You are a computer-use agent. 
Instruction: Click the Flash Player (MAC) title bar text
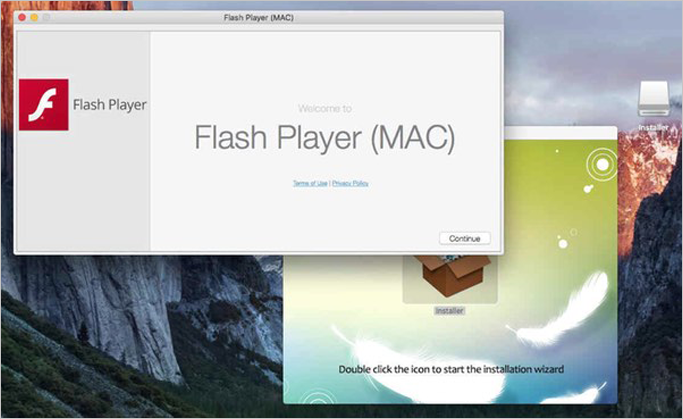[x=259, y=17]
